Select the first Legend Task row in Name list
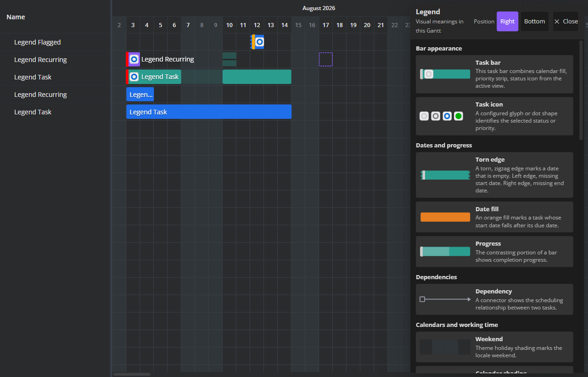588x377 pixels. coord(55,77)
